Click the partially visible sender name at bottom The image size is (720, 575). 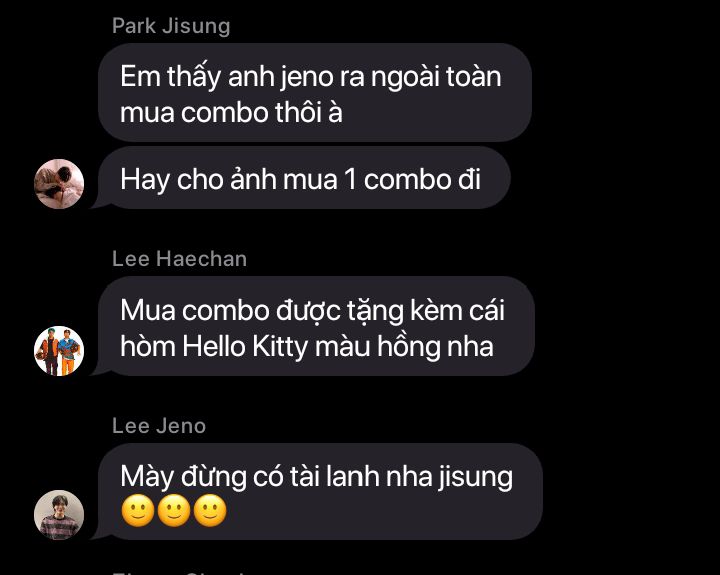pyautogui.click(x=179, y=572)
